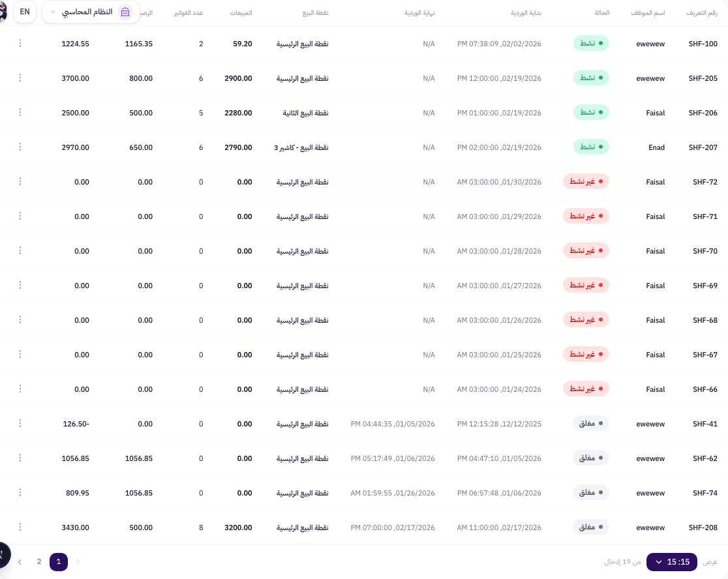Open the row actions for shift SHF-208
728x579 pixels.
tap(20, 527)
